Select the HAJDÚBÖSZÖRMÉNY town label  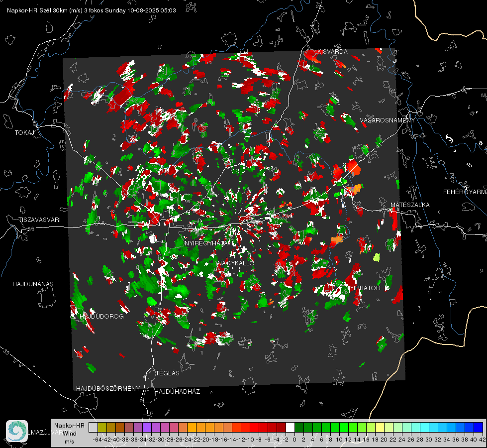click(108, 389)
